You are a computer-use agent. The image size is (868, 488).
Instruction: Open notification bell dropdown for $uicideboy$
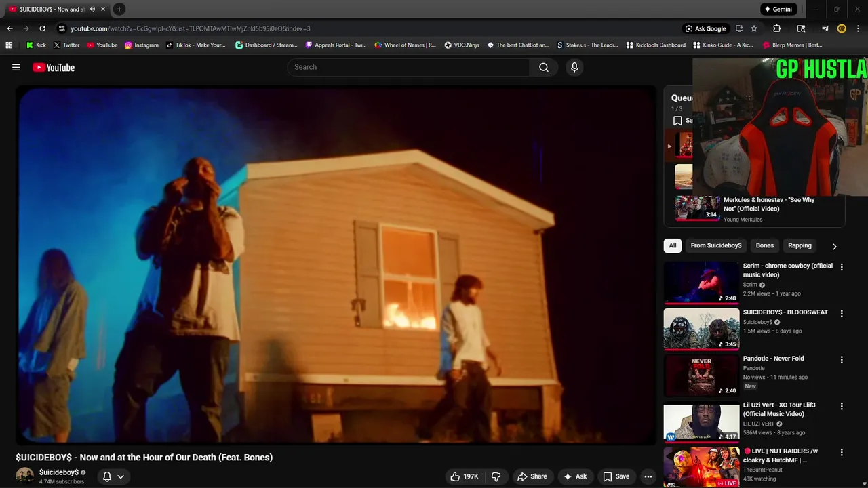(113, 476)
